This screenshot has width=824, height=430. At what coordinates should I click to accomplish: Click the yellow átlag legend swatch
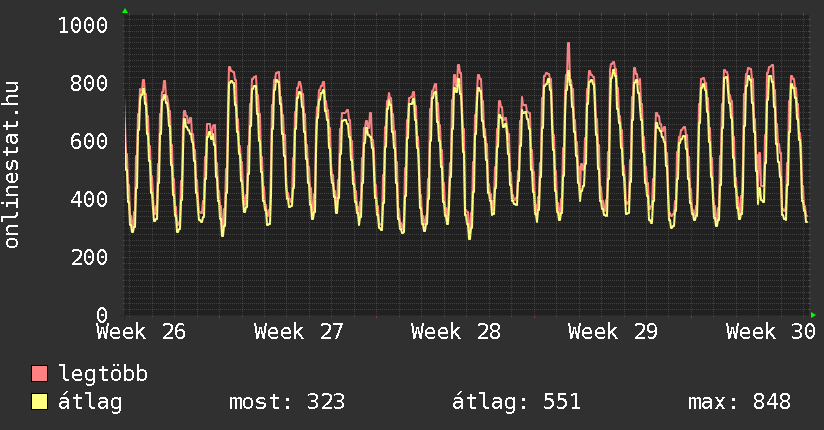(x=39, y=402)
